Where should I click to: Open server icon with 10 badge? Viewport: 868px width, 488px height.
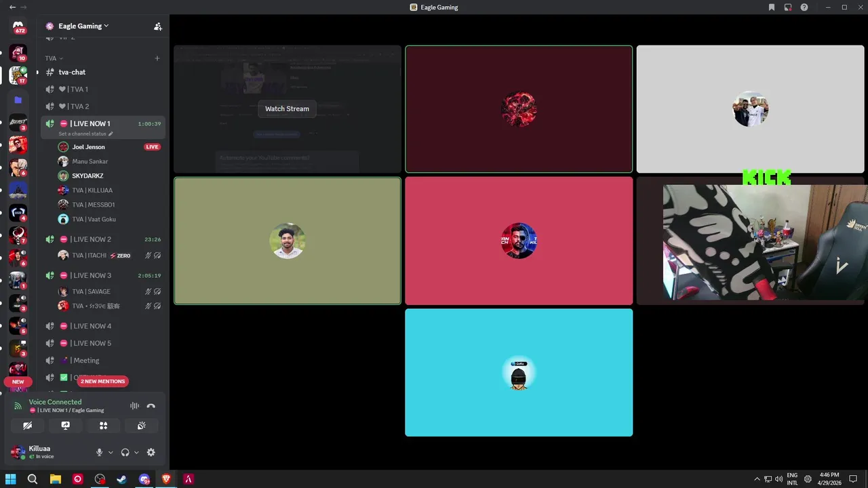point(18,53)
